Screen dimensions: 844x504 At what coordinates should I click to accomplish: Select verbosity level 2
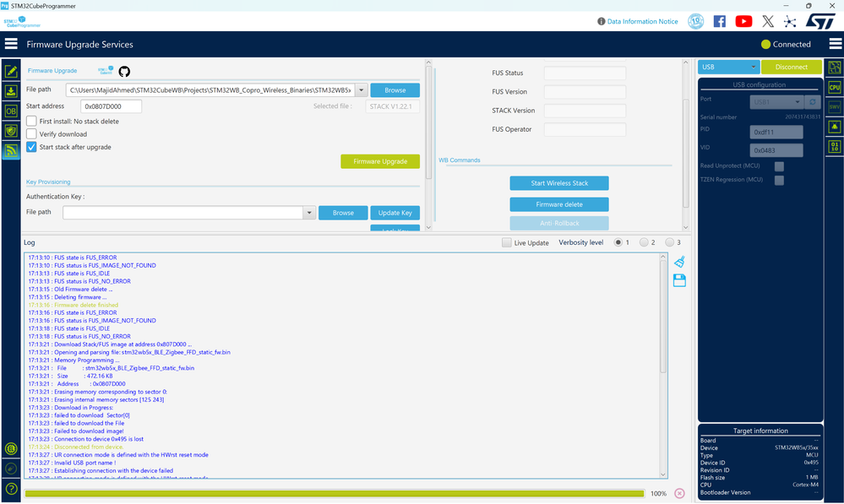tap(644, 242)
